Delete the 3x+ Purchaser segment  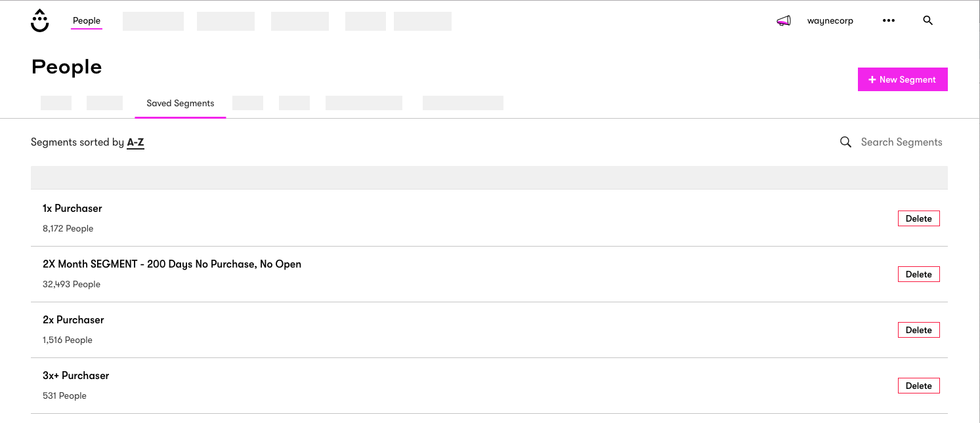point(918,386)
